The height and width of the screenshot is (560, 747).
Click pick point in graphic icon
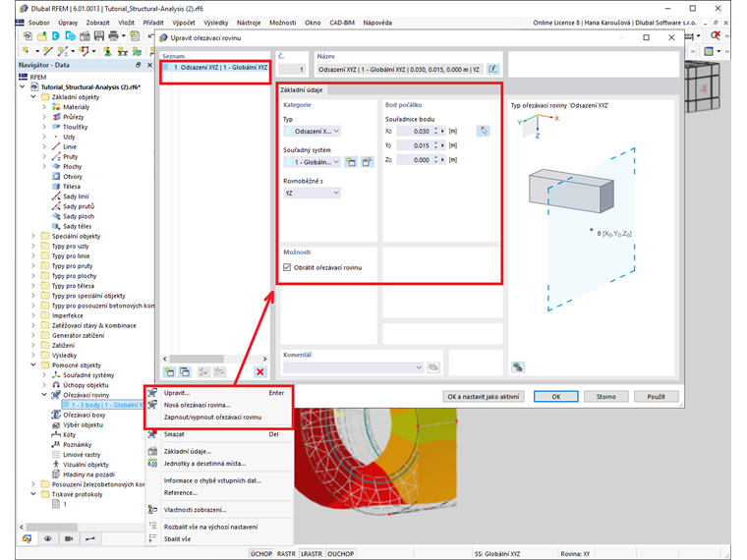(x=484, y=131)
